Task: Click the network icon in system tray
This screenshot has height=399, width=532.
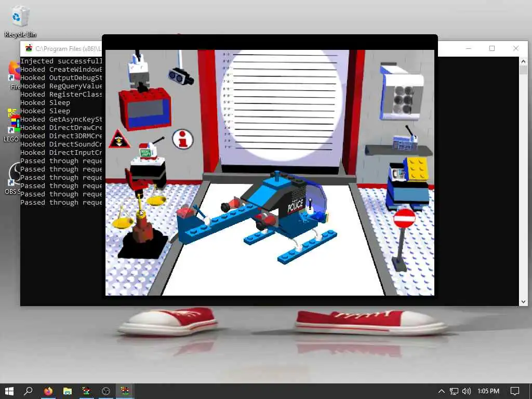Action: coord(454,391)
